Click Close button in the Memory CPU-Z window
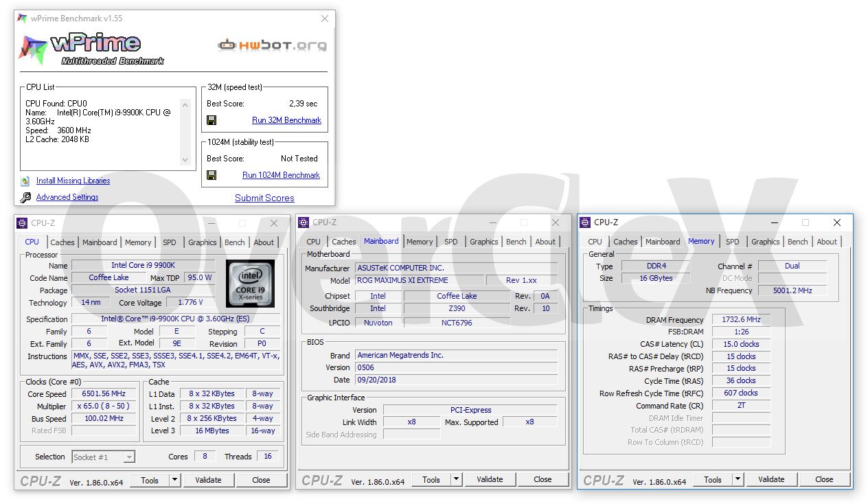This screenshot has width=868, height=504. coord(824,479)
